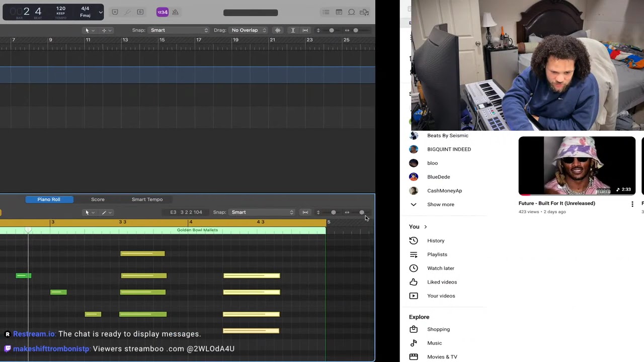Toggle the waveform zoom button

pyautogui.click(x=278, y=30)
